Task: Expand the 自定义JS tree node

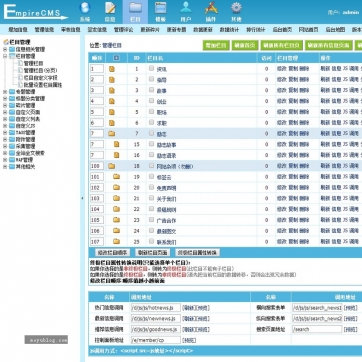Action: [x=5, y=126]
